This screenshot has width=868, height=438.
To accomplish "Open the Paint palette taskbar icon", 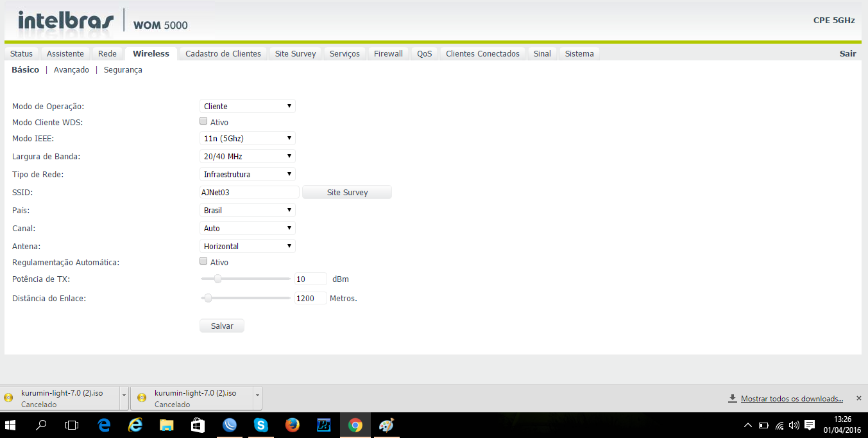I will (x=386, y=425).
